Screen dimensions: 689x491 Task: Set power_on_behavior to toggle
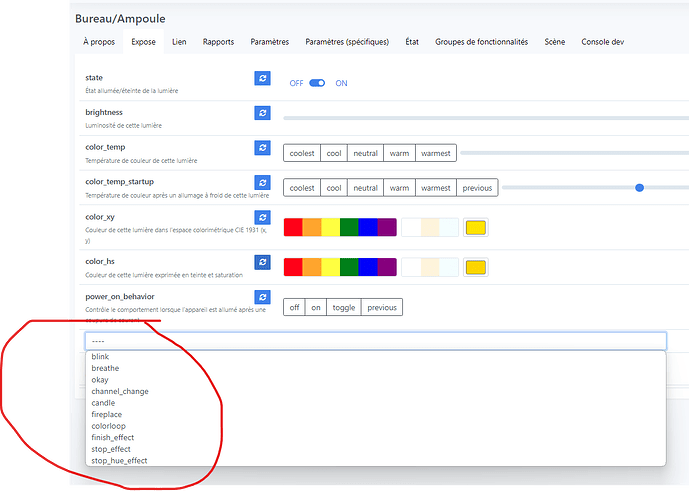click(x=344, y=307)
